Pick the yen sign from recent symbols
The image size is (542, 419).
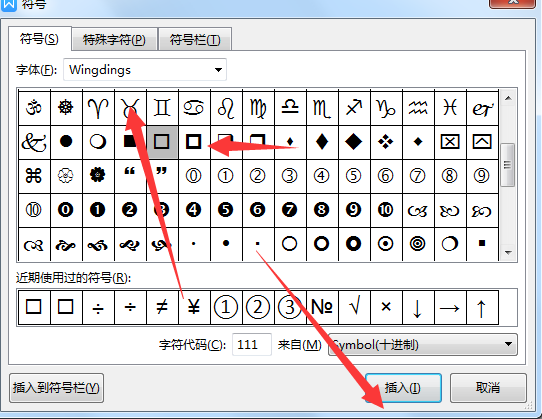[x=194, y=307]
